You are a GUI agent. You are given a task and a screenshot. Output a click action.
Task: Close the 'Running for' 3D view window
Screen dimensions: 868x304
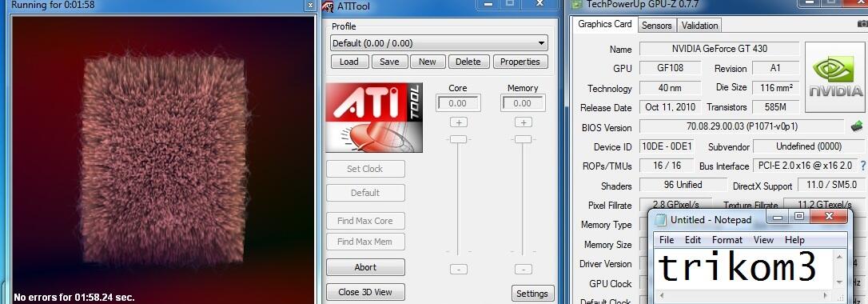pyautogui.click(x=310, y=6)
